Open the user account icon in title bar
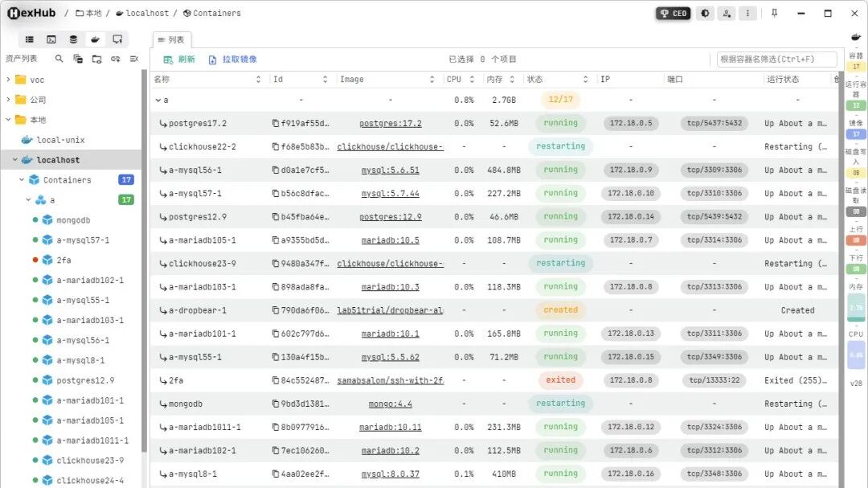This screenshot has width=868, height=488. [727, 14]
